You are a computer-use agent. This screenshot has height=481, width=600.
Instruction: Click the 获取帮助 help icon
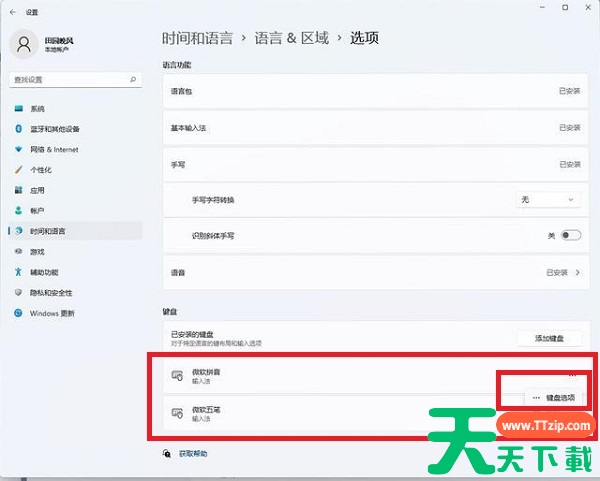pos(167,454)
